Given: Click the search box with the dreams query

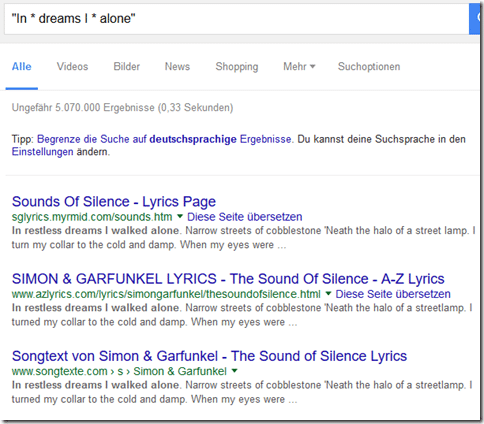Looking at the screenshot, I should click(x=236, y=19).
